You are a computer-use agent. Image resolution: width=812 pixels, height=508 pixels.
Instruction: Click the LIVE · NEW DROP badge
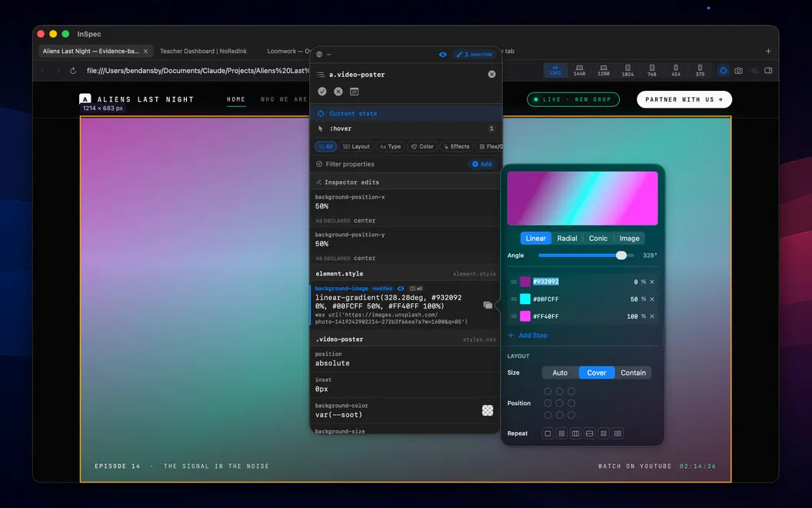[x=574, y=99]
